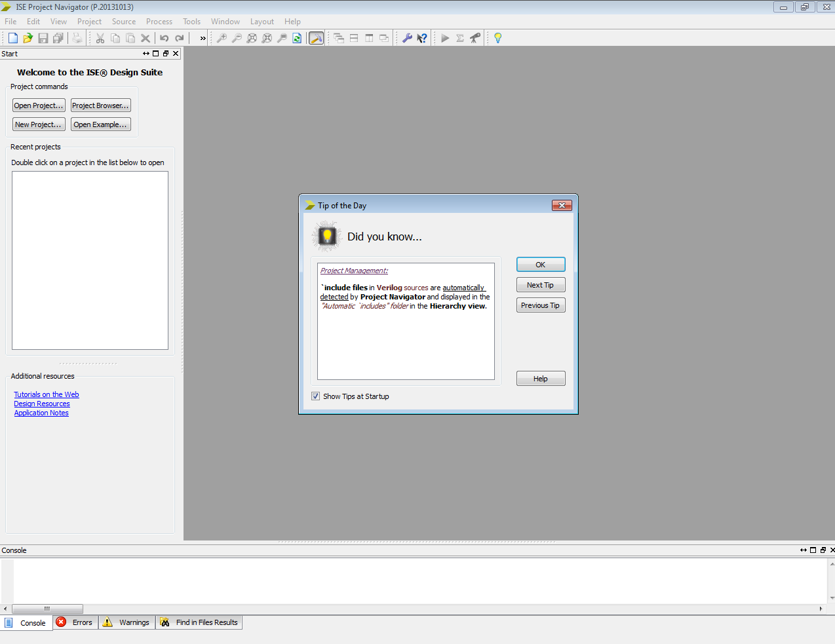835x644 pixels.
Task: Click the Delete X icon in toolbar
Action: pos(146,38)
